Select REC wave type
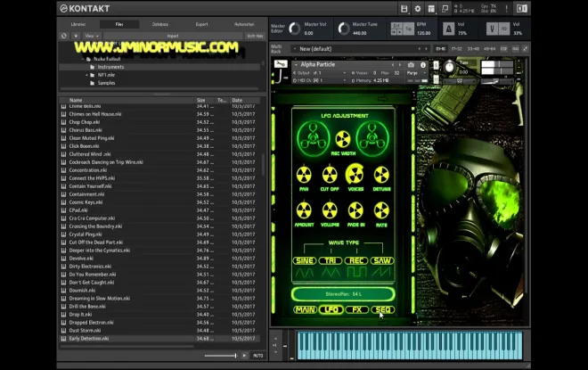Image resolution: width=588 pixels, height=370 pixels. point(356,260)
